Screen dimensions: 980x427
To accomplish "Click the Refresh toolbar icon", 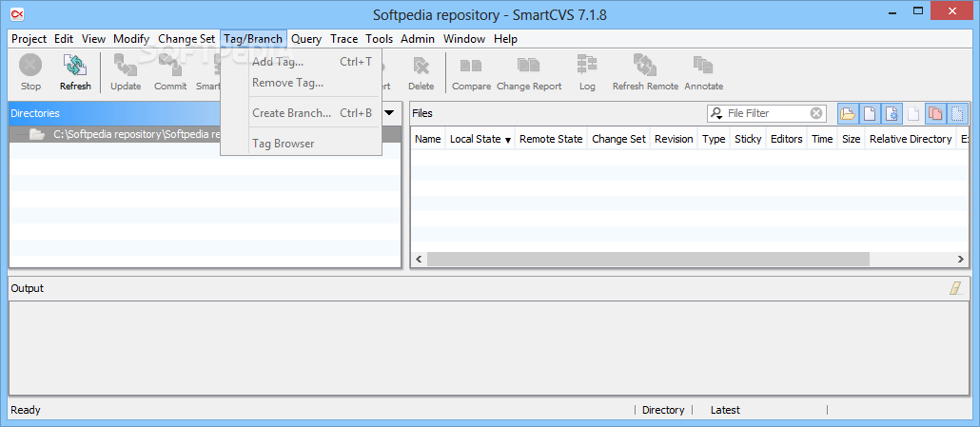I will coord(75,66).
